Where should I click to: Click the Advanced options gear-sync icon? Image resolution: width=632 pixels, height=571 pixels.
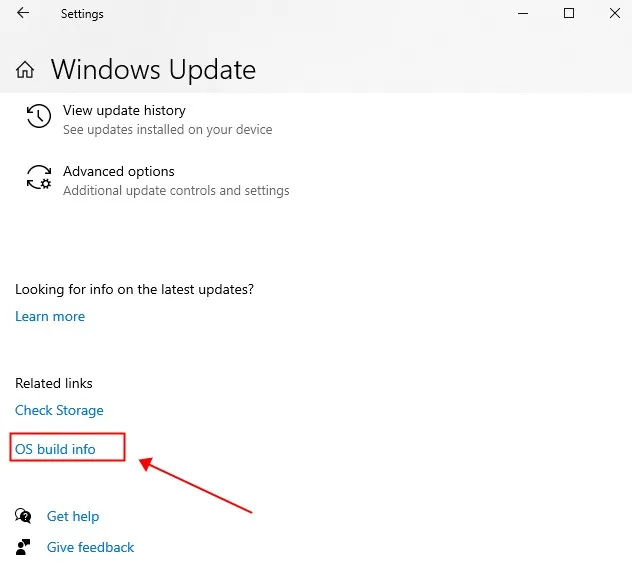38,178
